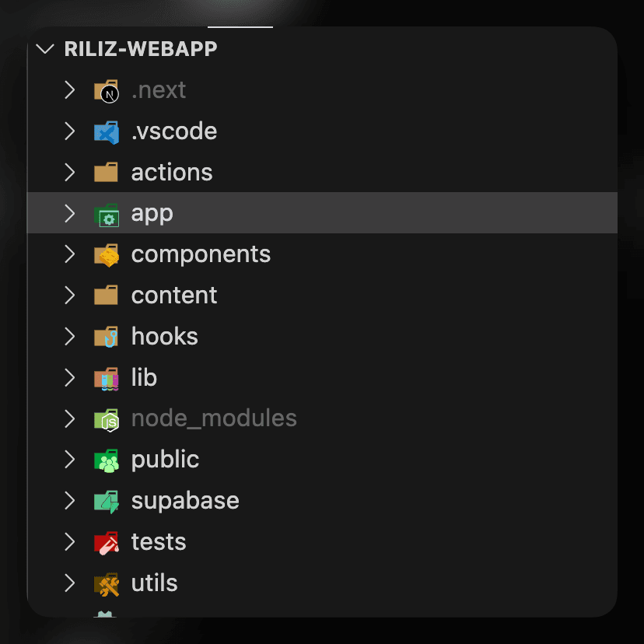Expand the public folder chevron
This screenshot has height=644, width=644.
[69, 460]
